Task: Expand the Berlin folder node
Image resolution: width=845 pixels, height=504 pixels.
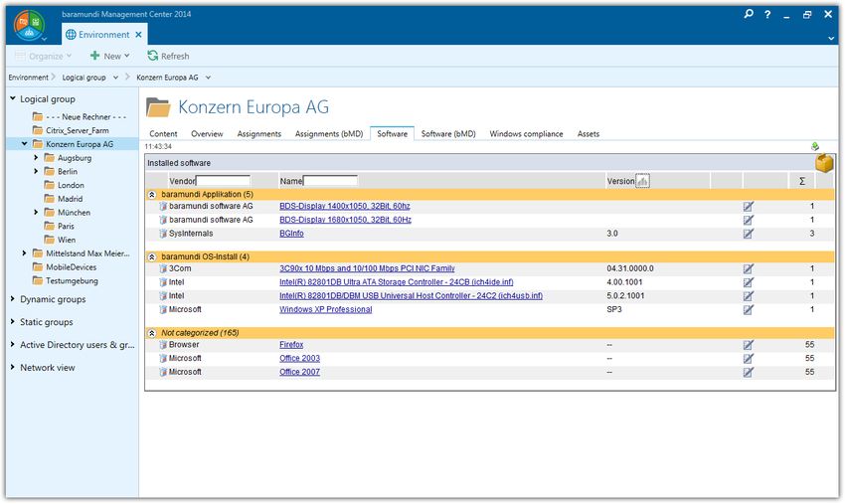Action: (x=36, y=171)
